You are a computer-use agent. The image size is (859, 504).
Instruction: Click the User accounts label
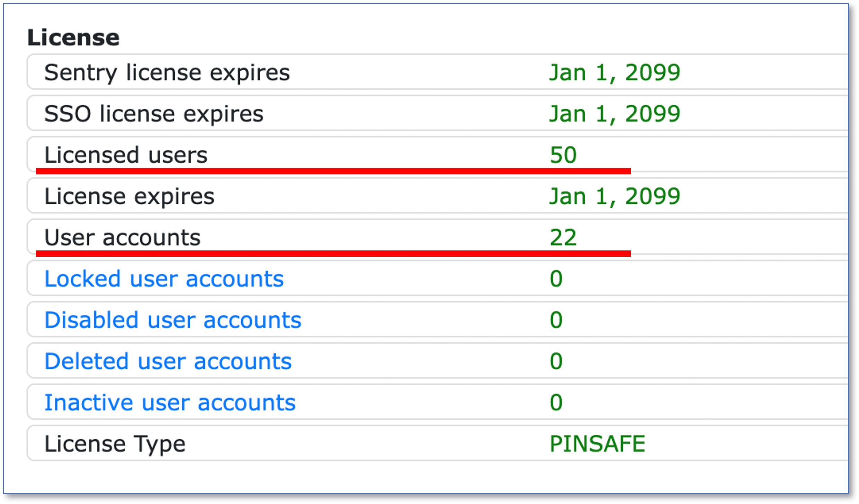(122, 238)
